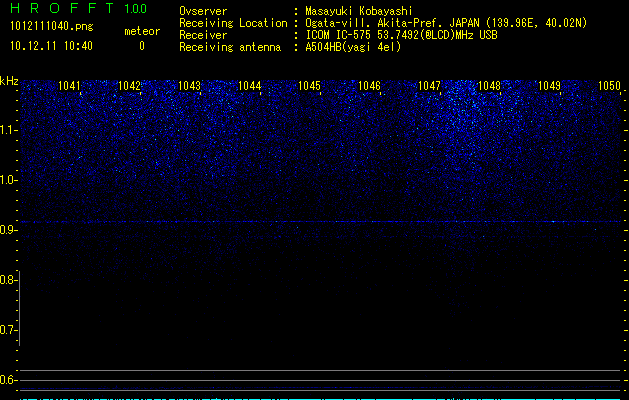Click the meteor label
Viewport: 629px width, 400px height.
click(x=142, y=31)
